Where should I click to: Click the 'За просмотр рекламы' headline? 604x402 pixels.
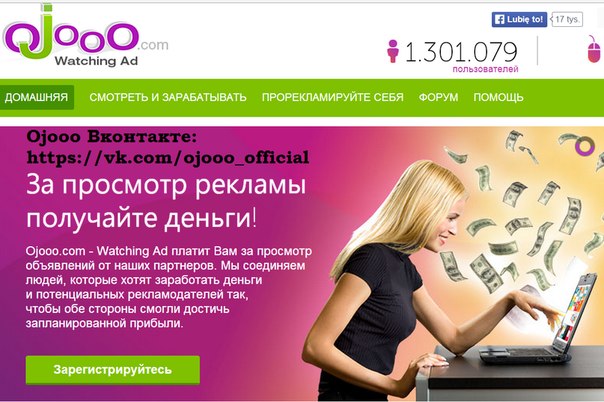(x=166, y=186)
